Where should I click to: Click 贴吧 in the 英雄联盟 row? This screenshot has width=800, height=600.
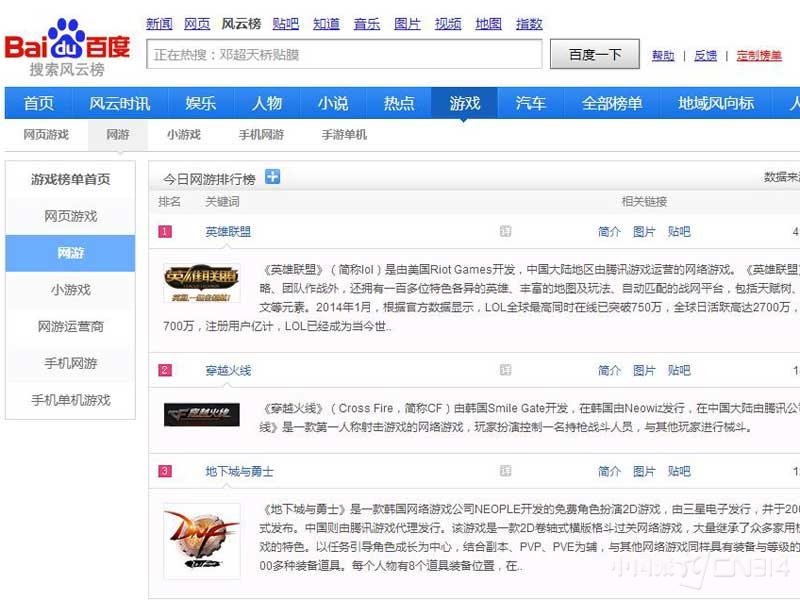point(679,232)
